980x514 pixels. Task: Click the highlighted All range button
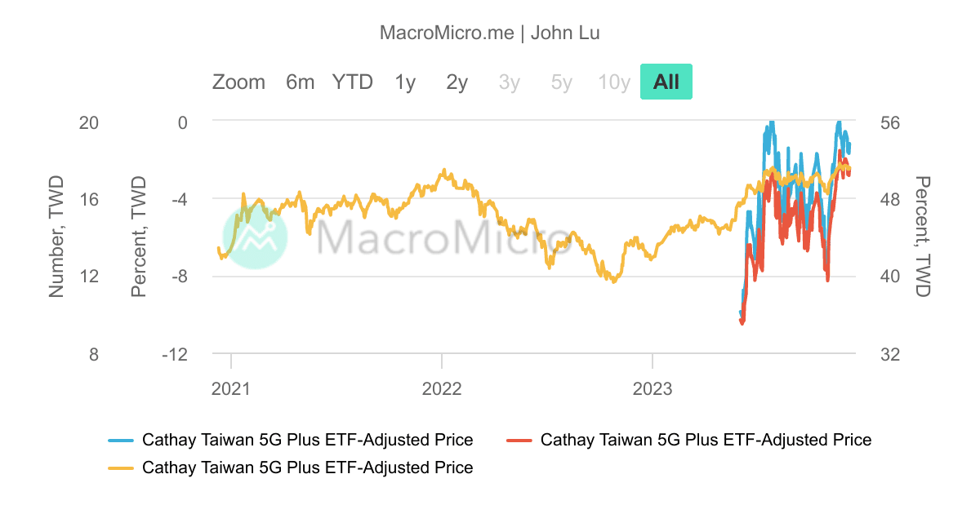click(x=666, y=82)
